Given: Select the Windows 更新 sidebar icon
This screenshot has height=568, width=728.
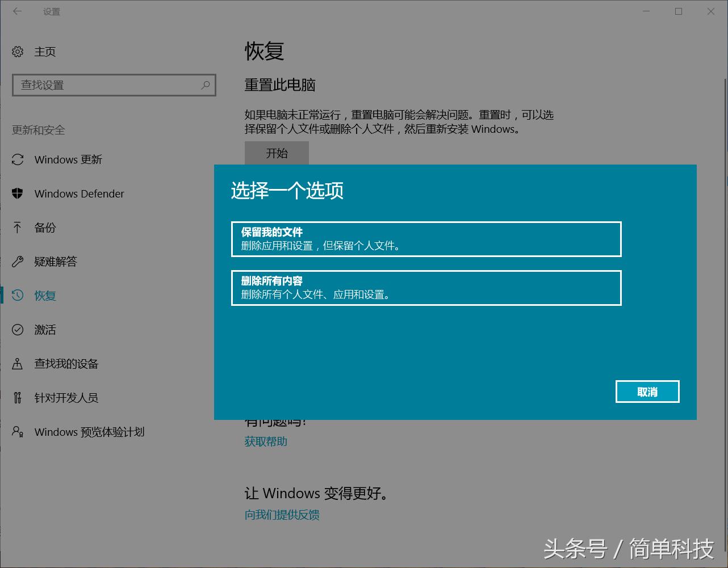Looking at the screenshot, I should tap(18, 159).
